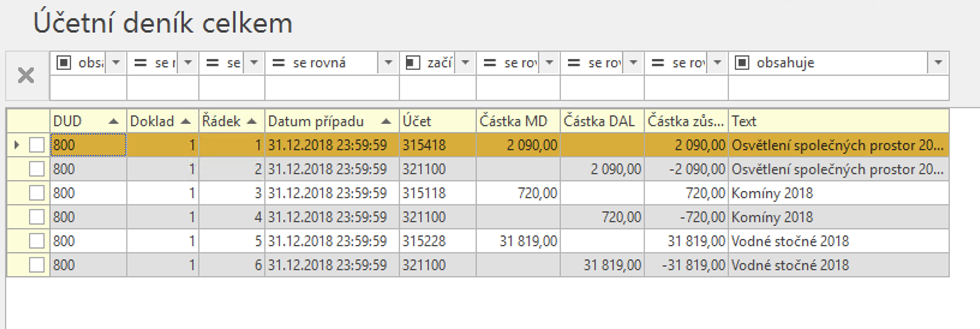Click the current row indicator arrow
Viewport: 980px width, 329px height.
(17, 145)
